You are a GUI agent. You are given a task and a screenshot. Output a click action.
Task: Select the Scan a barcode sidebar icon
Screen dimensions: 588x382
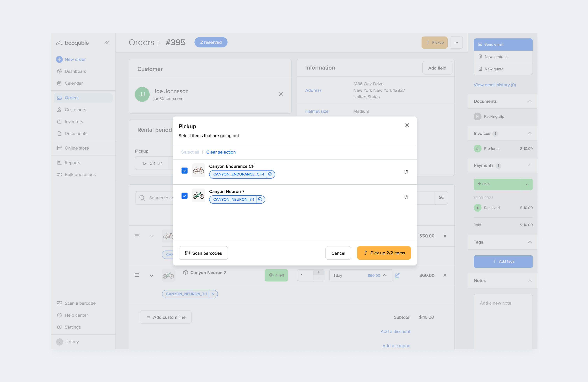(59, 303)
